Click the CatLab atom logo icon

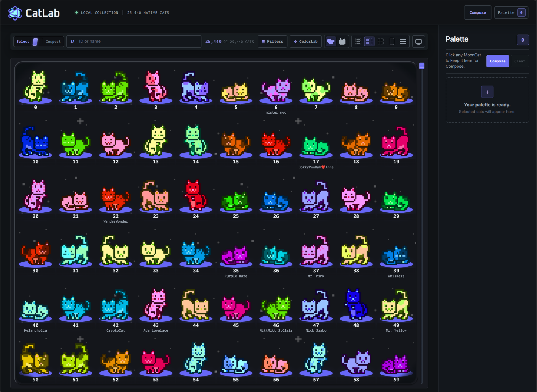15,13
